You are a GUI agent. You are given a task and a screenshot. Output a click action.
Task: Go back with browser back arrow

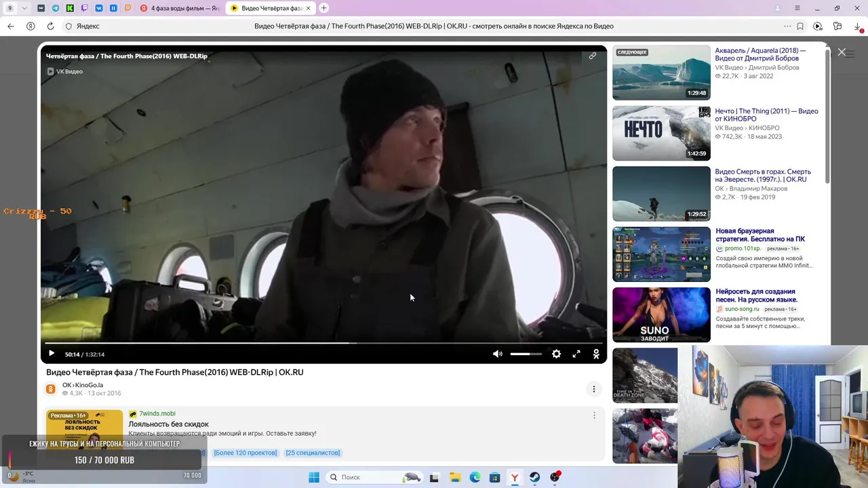pyautogui.click(x=11, y=26)
